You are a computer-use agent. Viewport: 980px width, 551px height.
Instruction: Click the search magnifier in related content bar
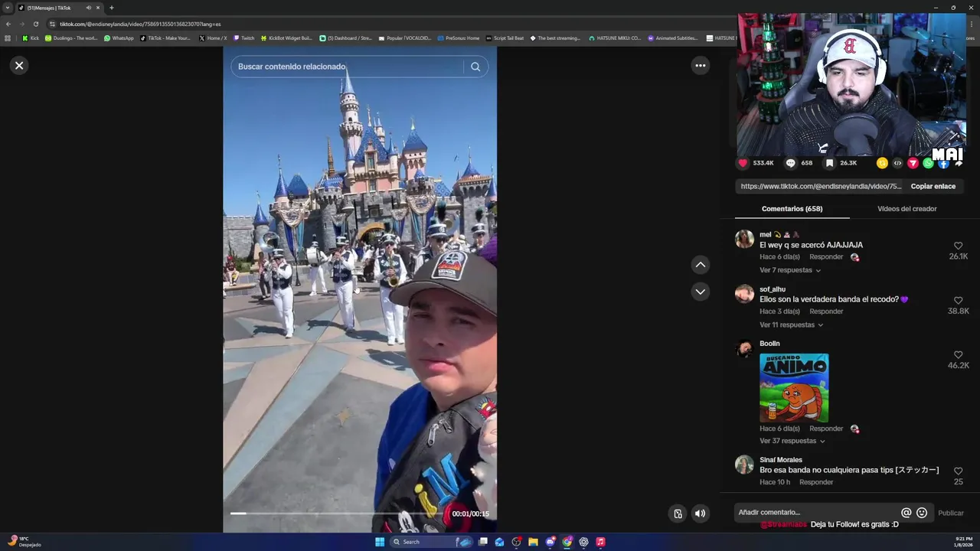(x=475, y=67)
